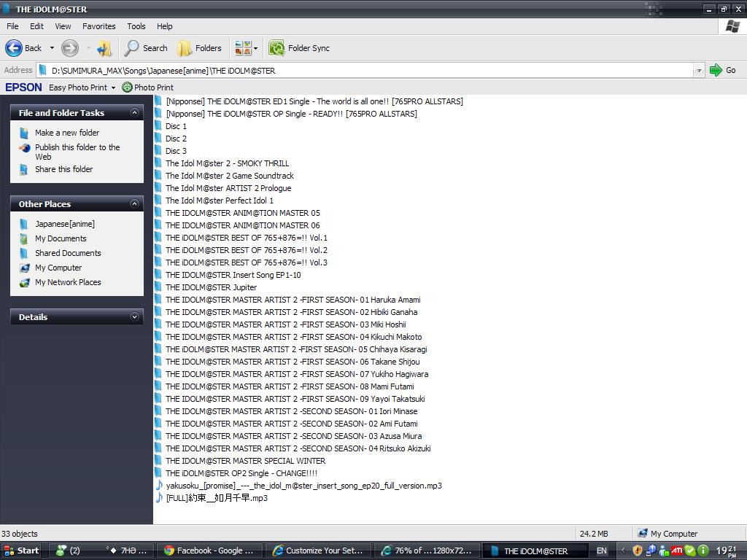Screen dimensions: 747x560
Task: Select Perfect Idol 1 folder name
Action: click(220, 201)
